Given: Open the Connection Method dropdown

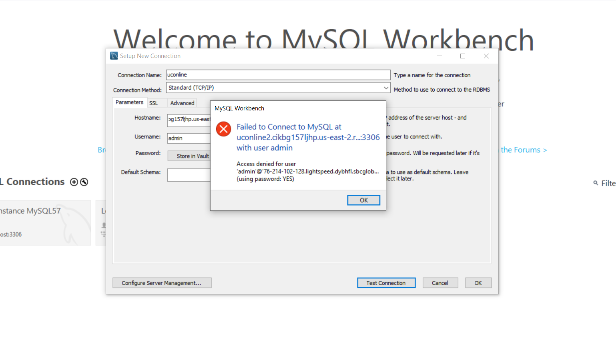Looking at the screenshot, I should [278, 88].
